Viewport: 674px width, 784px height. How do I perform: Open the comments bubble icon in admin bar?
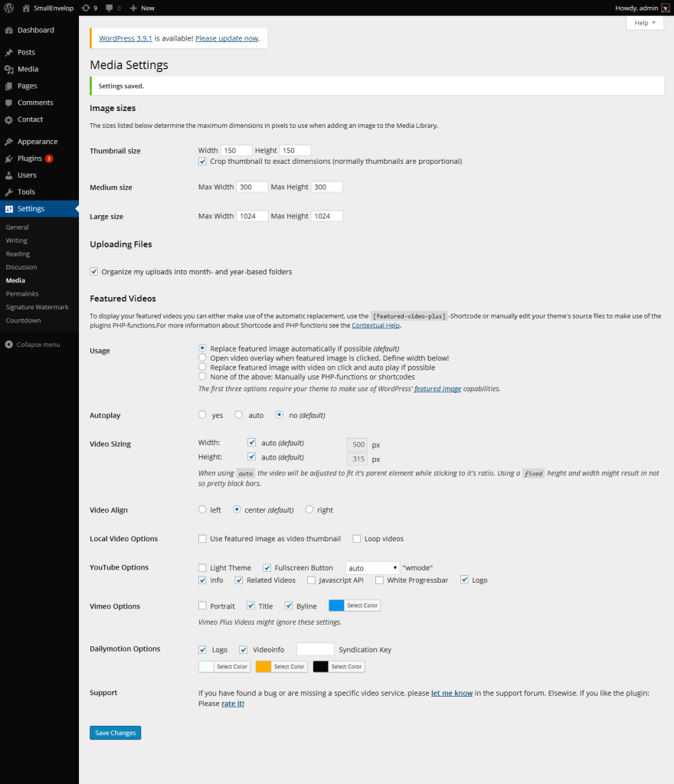coord(110,8)
